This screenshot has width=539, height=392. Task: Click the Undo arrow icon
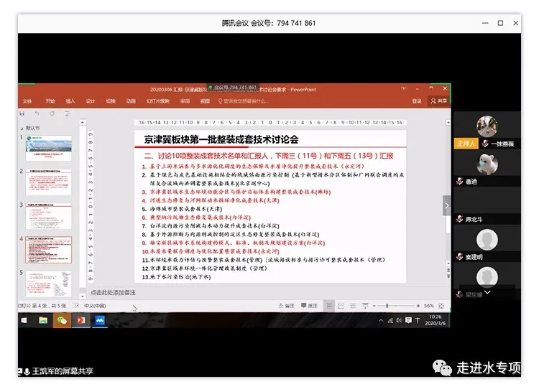point(37,113)
